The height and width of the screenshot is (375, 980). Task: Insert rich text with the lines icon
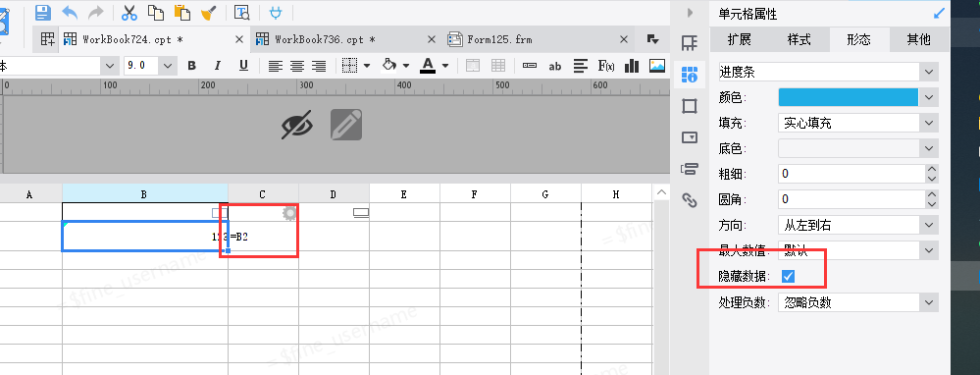(x=581, y=66)
